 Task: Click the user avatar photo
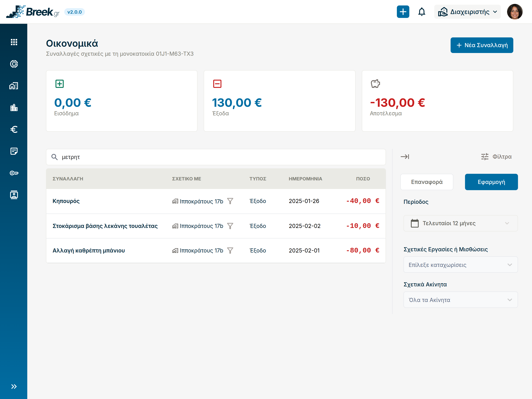click(x=515, y=12)
